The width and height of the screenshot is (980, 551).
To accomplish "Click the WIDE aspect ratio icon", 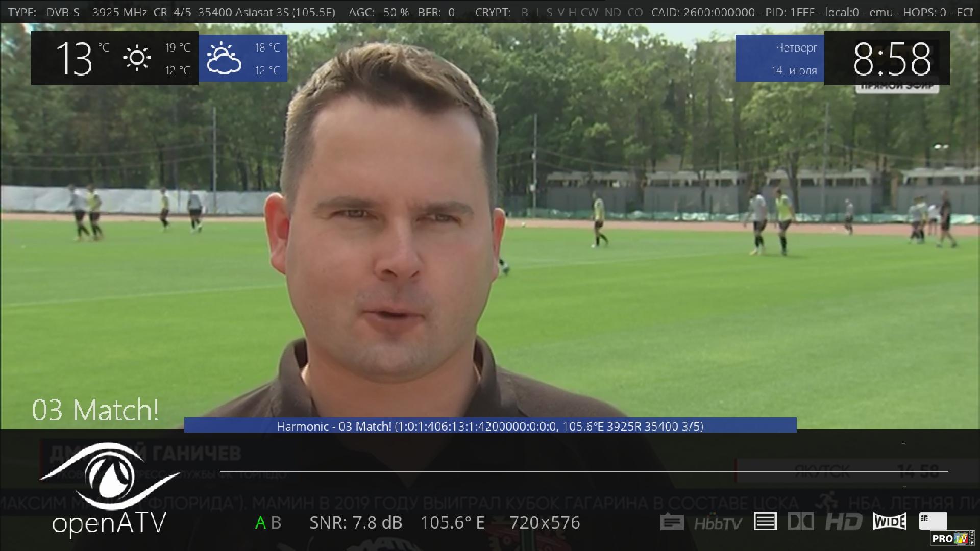I will point(889,521).
